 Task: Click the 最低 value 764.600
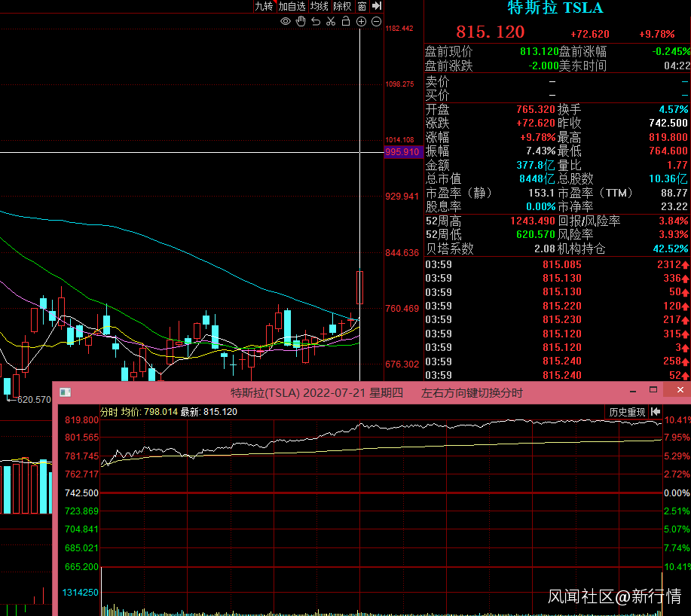point(668,151)
